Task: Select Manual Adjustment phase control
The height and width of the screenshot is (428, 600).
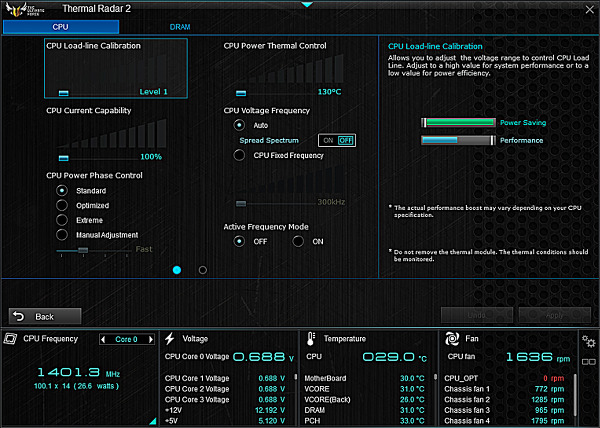Action: click(x=62, y=234)
